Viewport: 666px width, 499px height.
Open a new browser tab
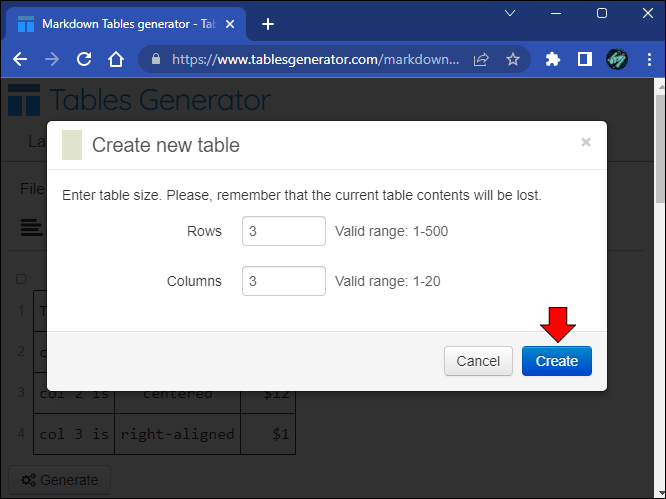pyautogui.click(x=267, y=24)
